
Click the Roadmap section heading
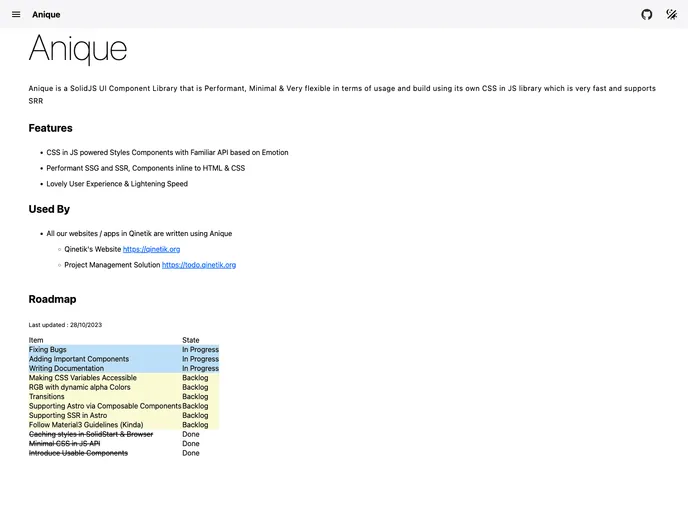tap(52, 299)
